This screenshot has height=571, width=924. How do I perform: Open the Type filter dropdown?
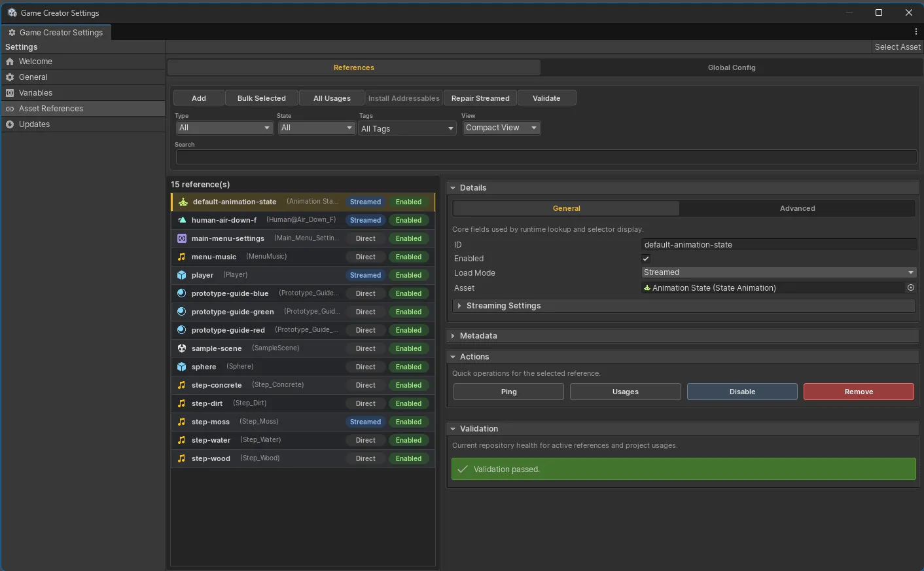coord(224,128)
